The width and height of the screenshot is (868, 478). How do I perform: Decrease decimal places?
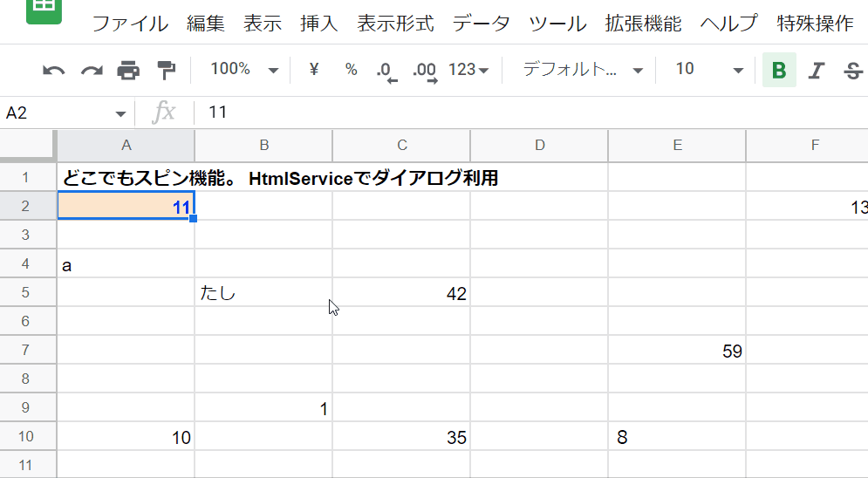point(386,71)
